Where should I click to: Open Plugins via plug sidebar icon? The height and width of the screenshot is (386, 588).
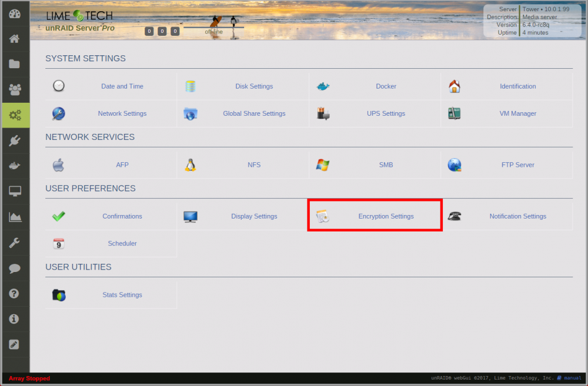(15, 140)
